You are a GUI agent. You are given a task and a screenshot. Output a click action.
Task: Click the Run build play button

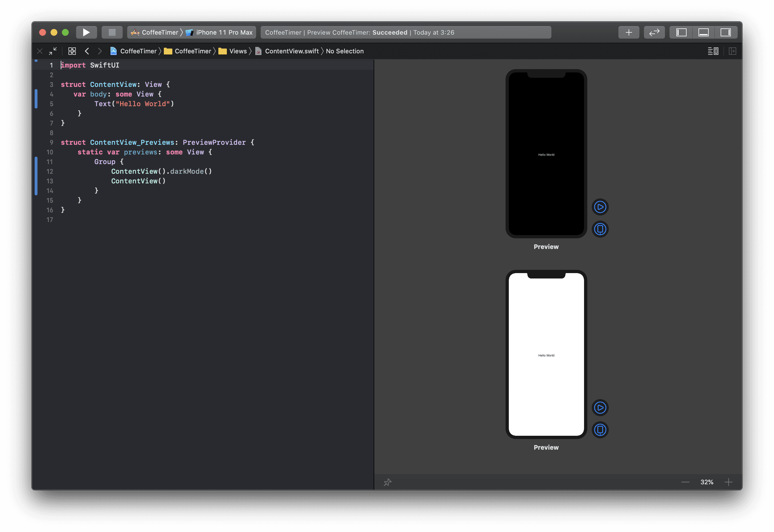tap(86, 32)
